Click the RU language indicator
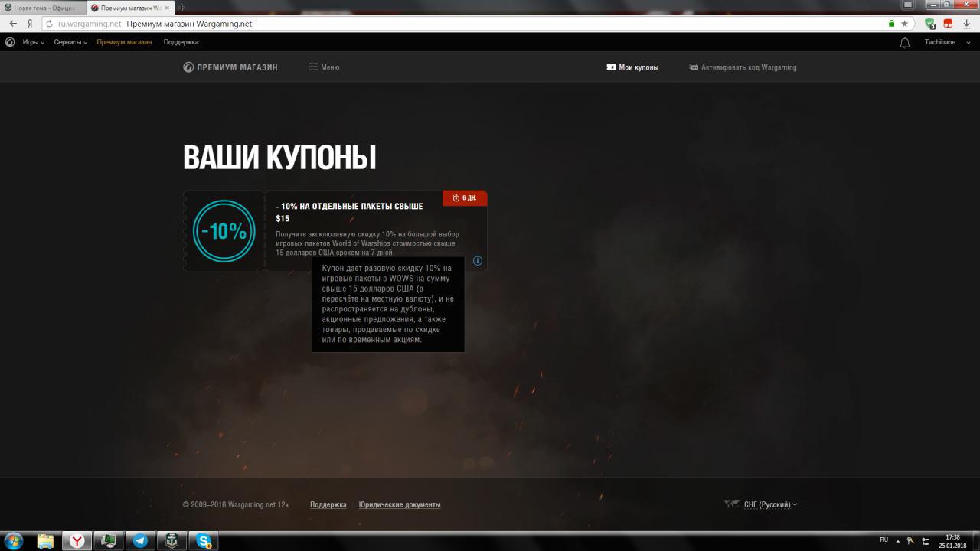Image resolution: width=980 pixels, height=551 pixels. pyautogui.click(x=884, y=540)
